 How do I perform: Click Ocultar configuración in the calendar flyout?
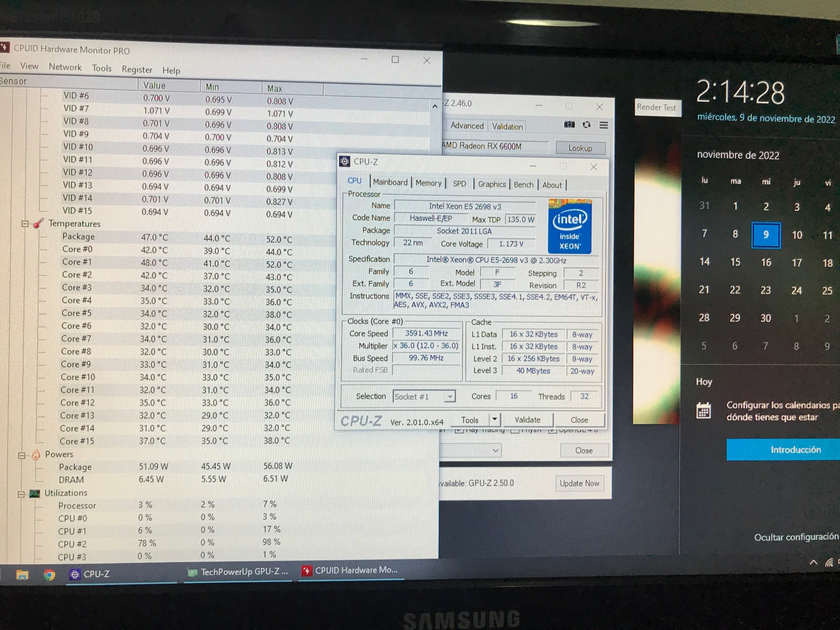click(x=796, y=537)
